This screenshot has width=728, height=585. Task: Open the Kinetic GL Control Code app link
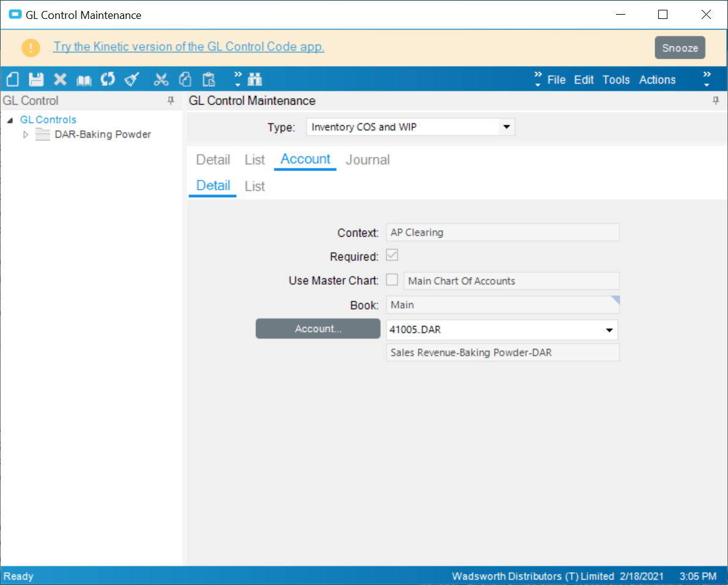point(188,47)
